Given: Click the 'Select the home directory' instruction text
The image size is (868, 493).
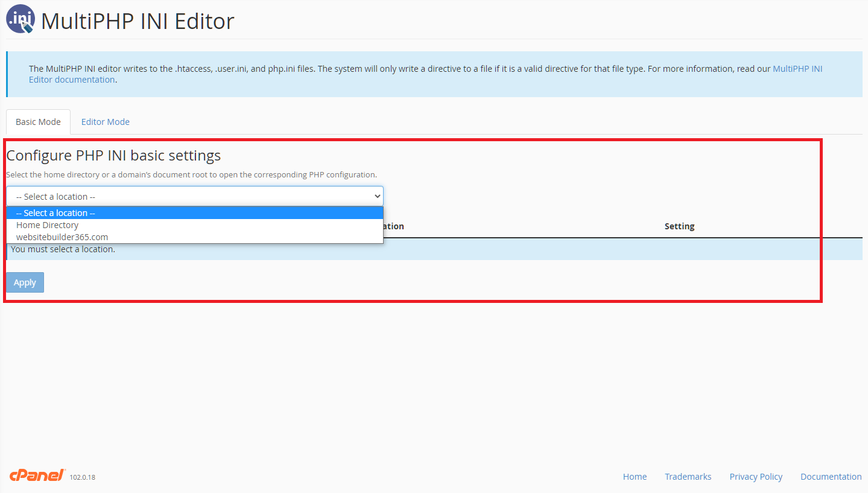Looking at the screenshot, I should [191, 175].
